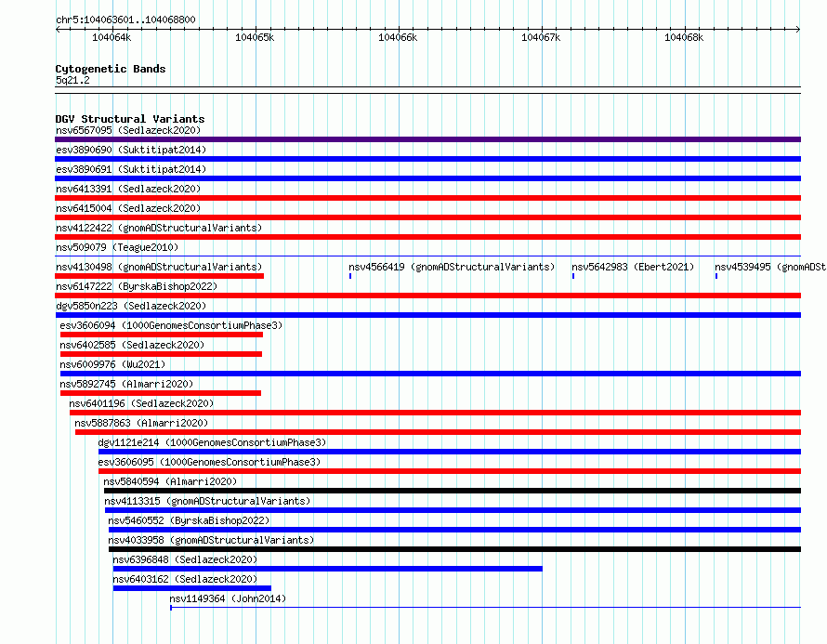Click the nsv6567095 (Sedlazeck2020) variant label

pyautogui.click(x=128, y=130)
